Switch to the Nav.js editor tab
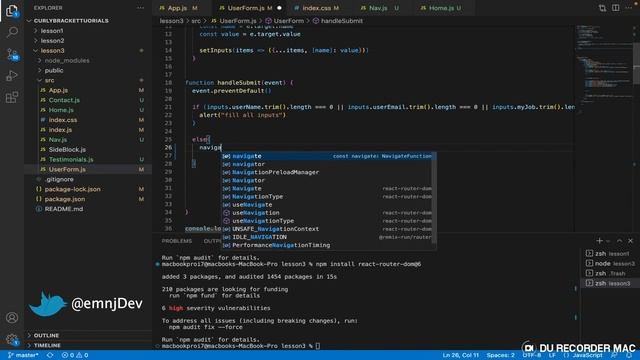Viewport: 640px width, 360px height. coord(379,8)
